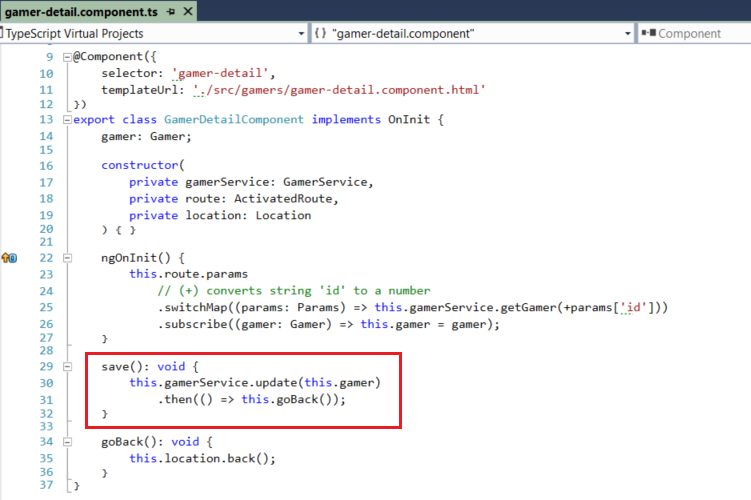Open the "gamer-detail.component" scope dropdown arrow
751x500 pixels.
click(x=625, y=33)
